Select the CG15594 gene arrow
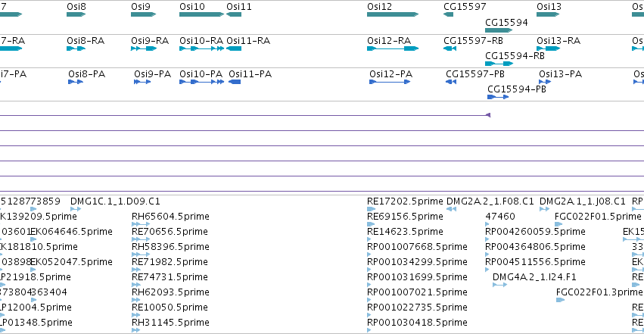This screenshot has height=334, width=644. click(x=499, y=30)
